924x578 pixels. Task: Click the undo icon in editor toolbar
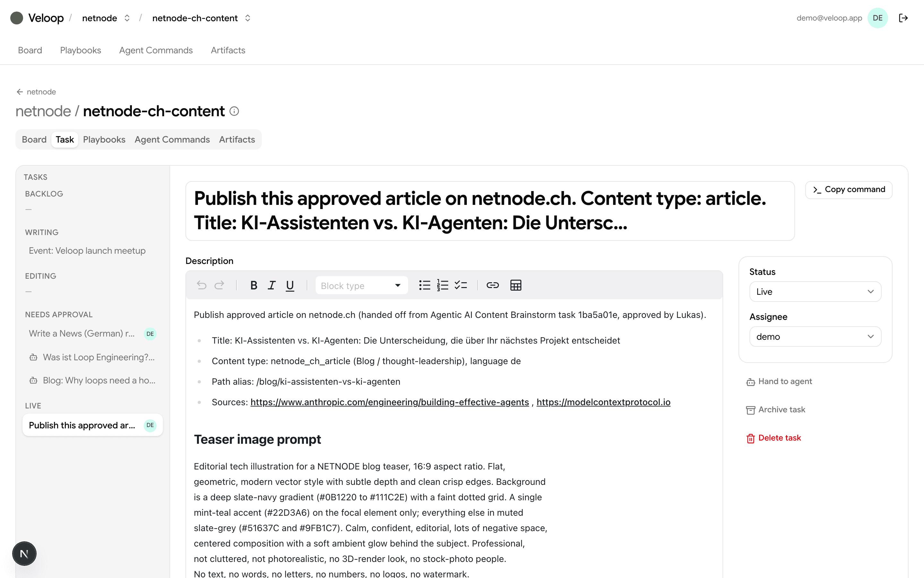[x=201, y=285]
